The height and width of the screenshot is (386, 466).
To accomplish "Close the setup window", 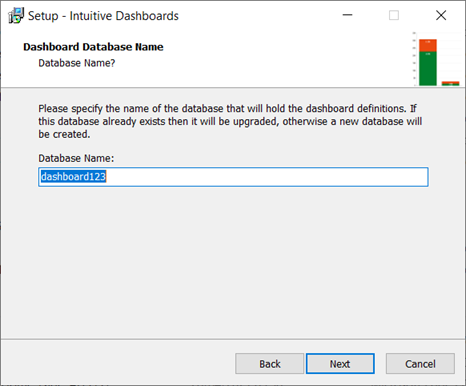I will coord(441,15).
